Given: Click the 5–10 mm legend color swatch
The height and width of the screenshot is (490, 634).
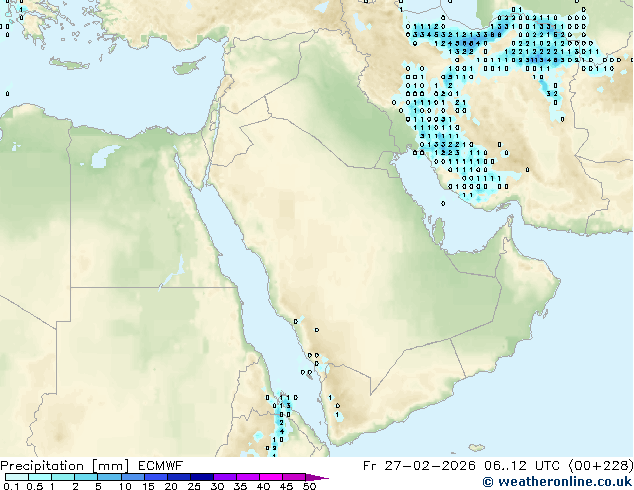Looking at the screenshot, I should [109, 477].
